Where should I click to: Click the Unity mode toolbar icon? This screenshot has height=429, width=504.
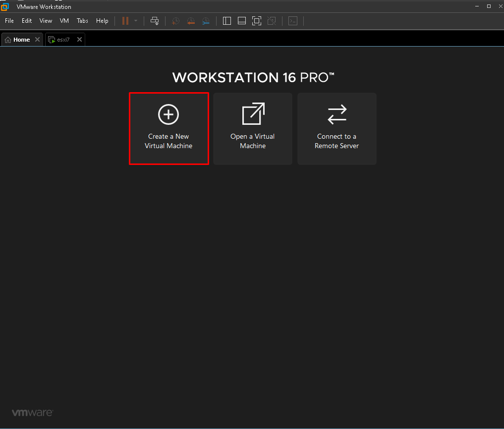click(271, 21)
